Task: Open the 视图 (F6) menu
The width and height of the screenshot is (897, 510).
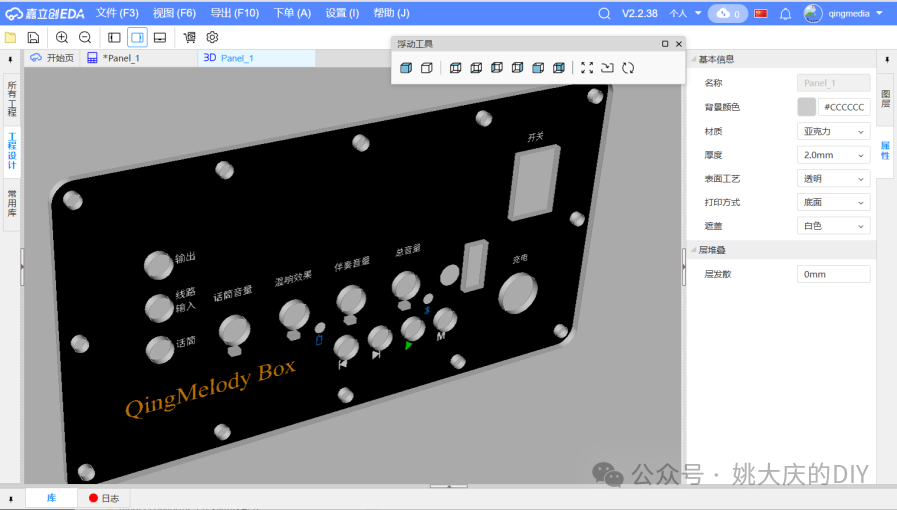Action: (174, 13)
